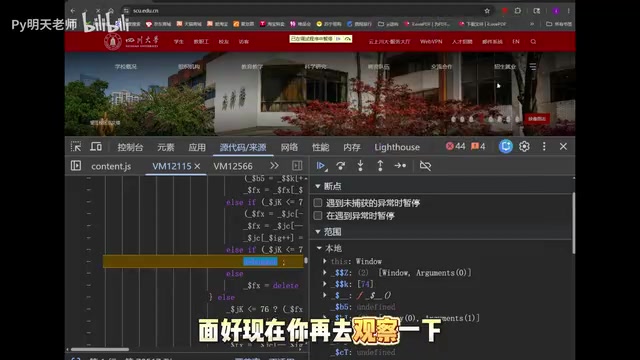Click the 44 errors counter
Image resolution: width=640 pixels, height=360 pixels.
click(x=456, y=146)
